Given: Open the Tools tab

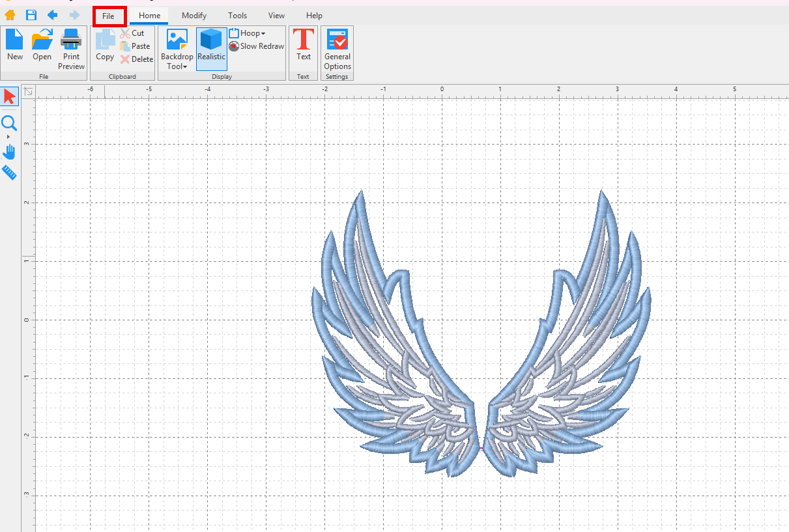Looking at the screenshot, I should pos(238,16).
